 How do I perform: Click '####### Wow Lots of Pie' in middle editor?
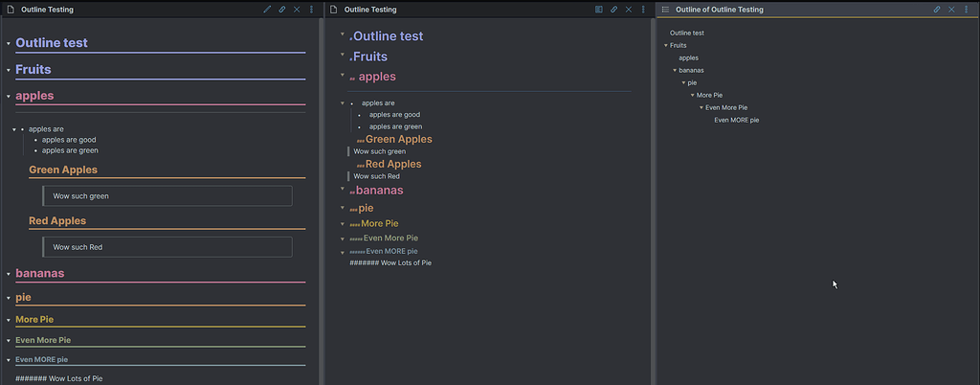pyautogui.click(x=390, y=263)
